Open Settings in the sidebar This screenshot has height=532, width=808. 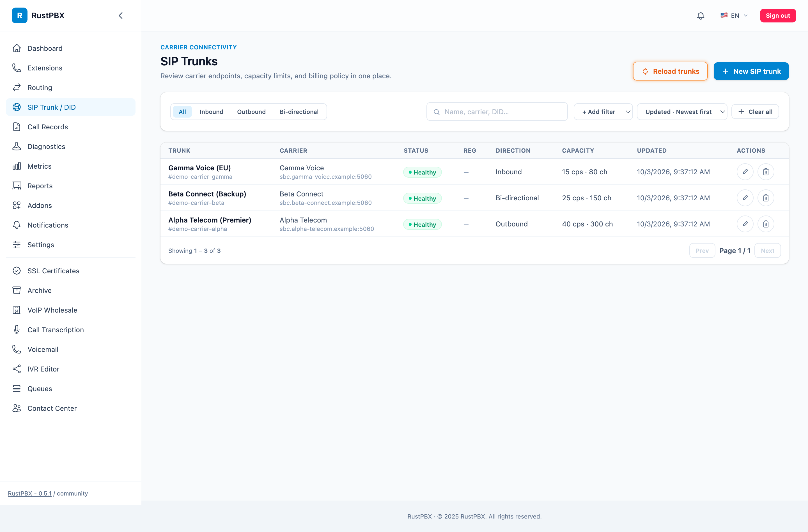(71, 245)
